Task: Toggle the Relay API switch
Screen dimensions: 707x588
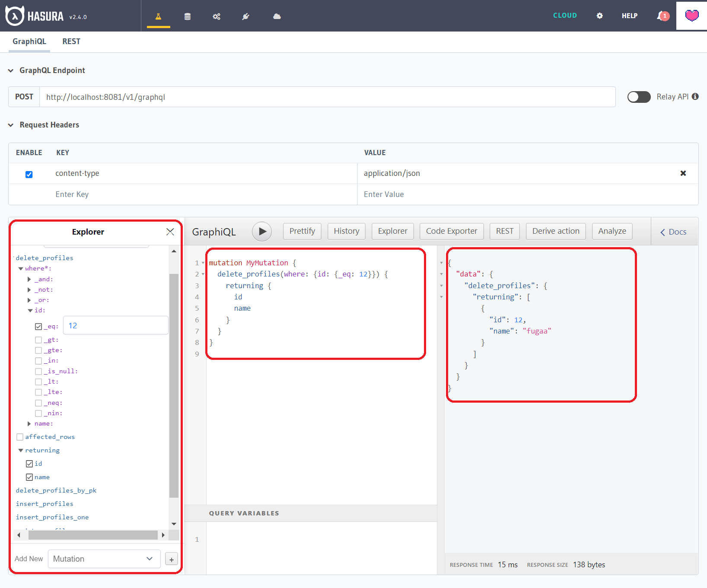Action: pos(639,97)
